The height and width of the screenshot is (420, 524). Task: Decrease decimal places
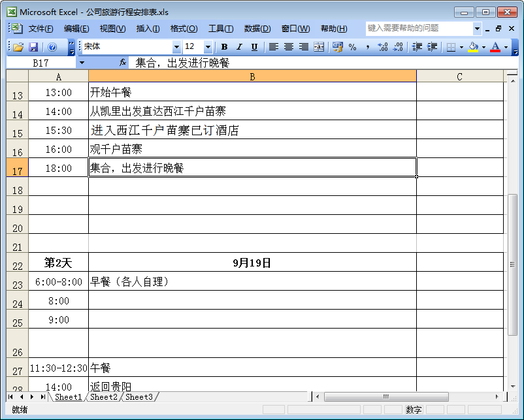(x=398, y=47)
